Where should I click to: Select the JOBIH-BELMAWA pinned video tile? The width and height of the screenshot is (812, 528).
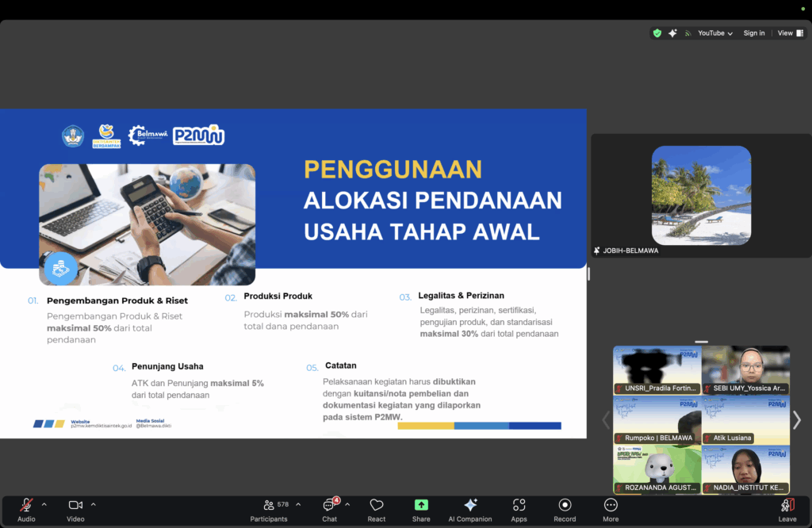(701, 196)
